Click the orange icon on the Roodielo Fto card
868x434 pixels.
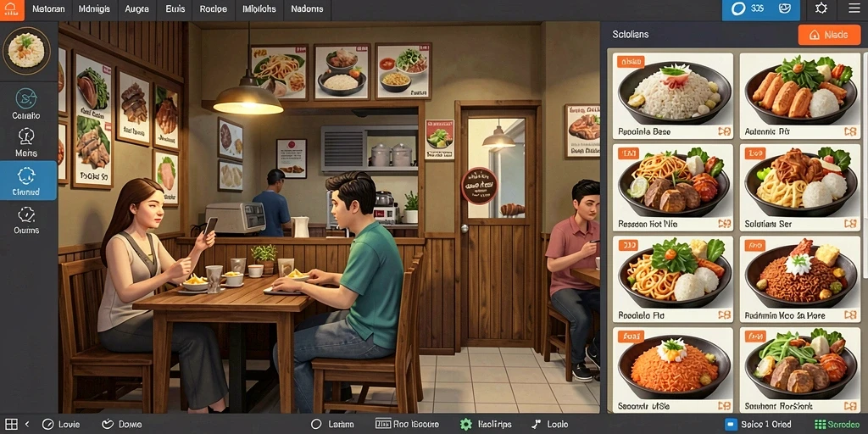pyautogui.click(x=724, y=315)
